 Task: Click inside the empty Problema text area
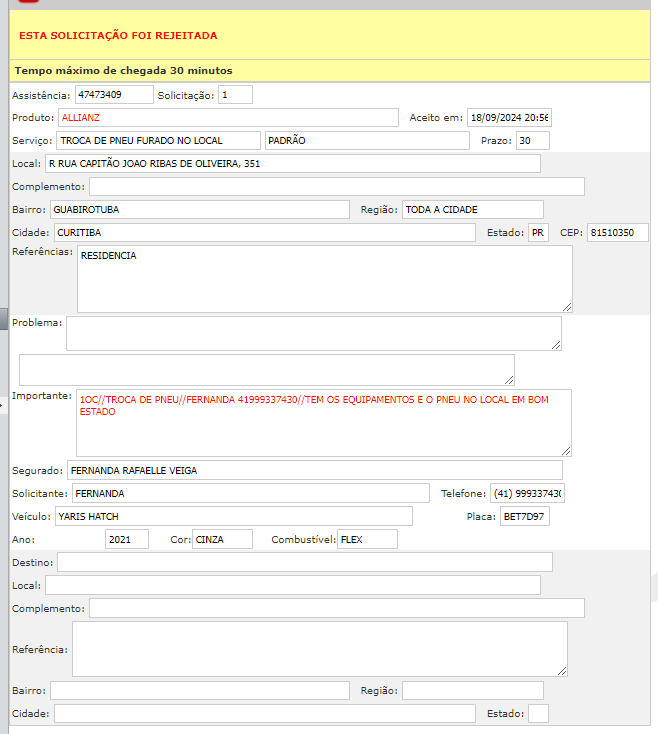(x=313, y=334)
